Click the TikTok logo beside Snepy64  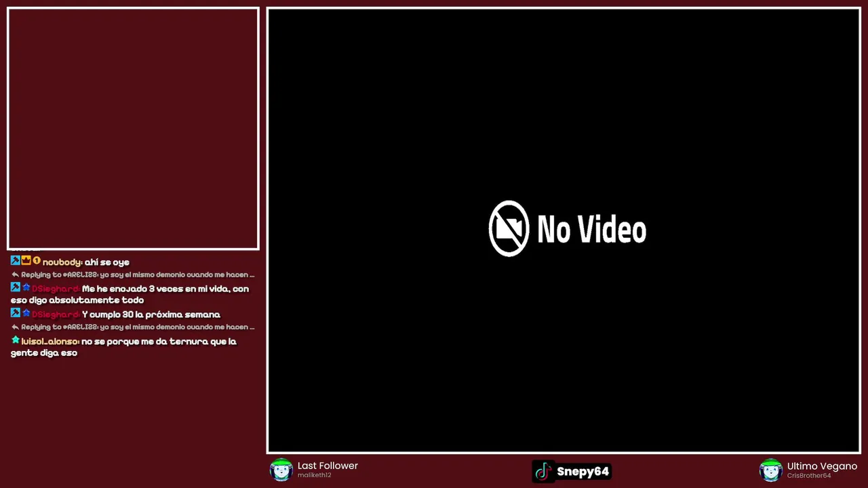543,471
